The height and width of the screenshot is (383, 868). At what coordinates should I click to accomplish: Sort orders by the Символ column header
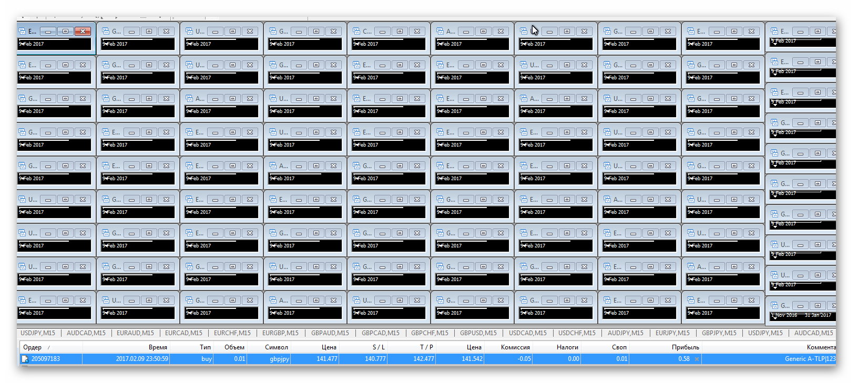click(x=269, y=347)
